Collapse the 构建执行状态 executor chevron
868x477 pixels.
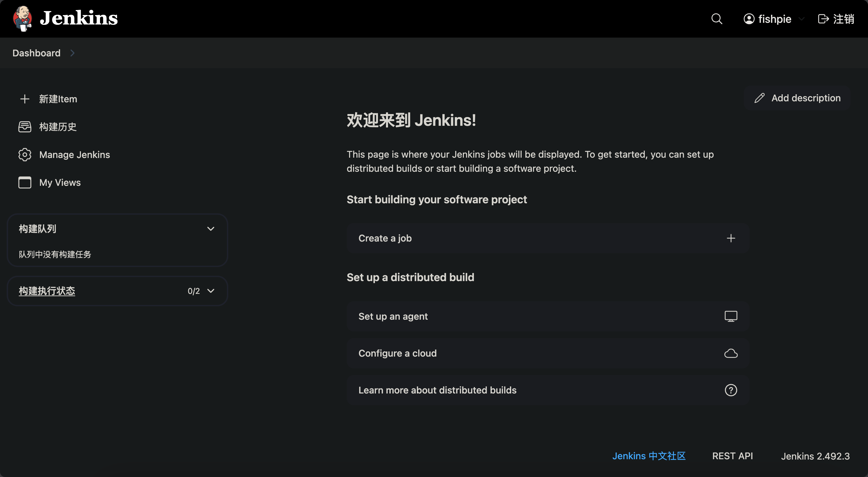pos(210,291)
